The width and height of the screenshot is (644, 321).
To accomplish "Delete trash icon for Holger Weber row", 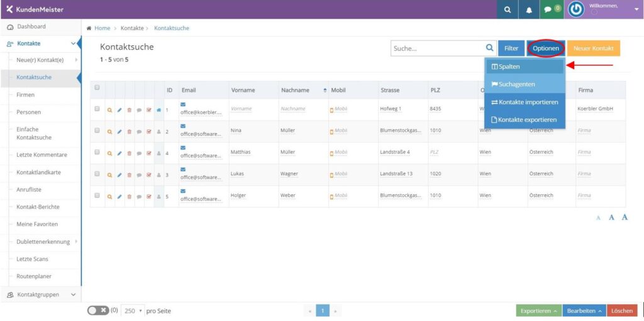I will (130, 197).
